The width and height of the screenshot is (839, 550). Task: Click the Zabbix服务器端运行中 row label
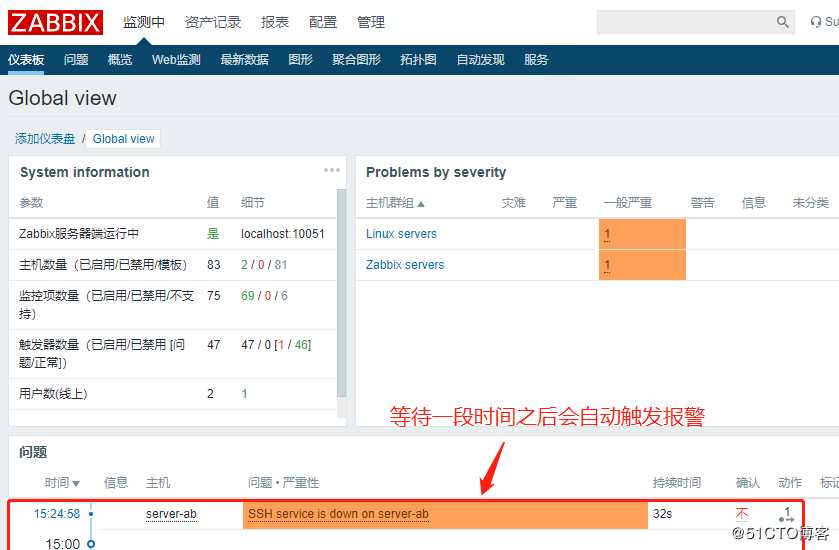(79, 234)
